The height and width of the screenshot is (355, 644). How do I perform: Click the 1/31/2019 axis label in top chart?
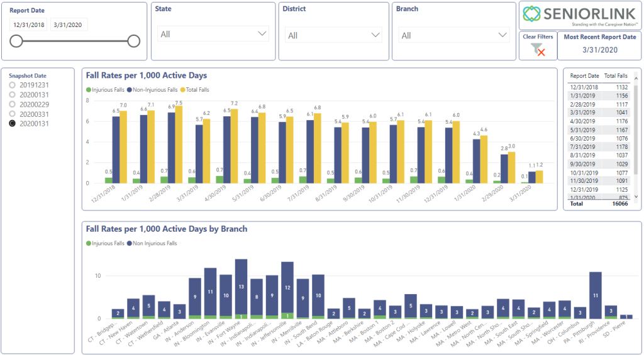132,193
